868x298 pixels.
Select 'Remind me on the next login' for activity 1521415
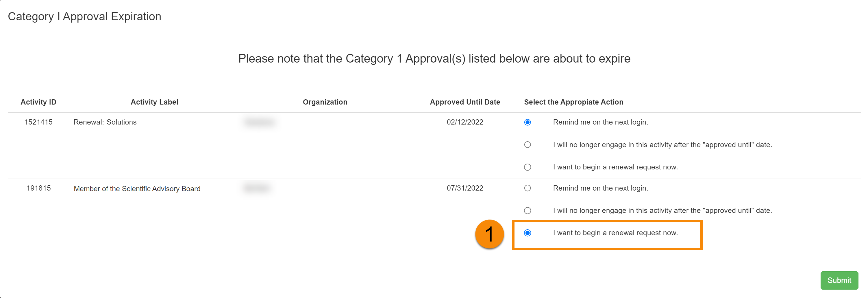(528, 122)
